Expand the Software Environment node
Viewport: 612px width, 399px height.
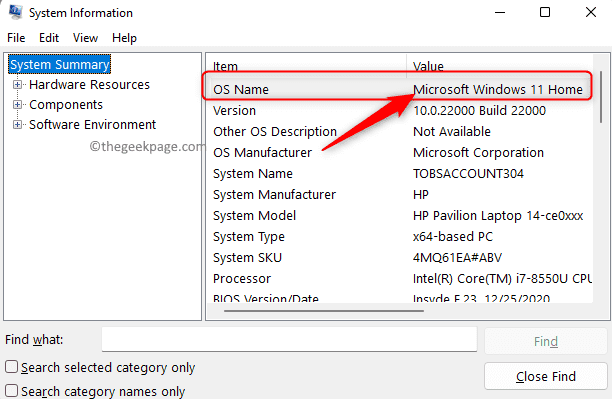[17, 125]
